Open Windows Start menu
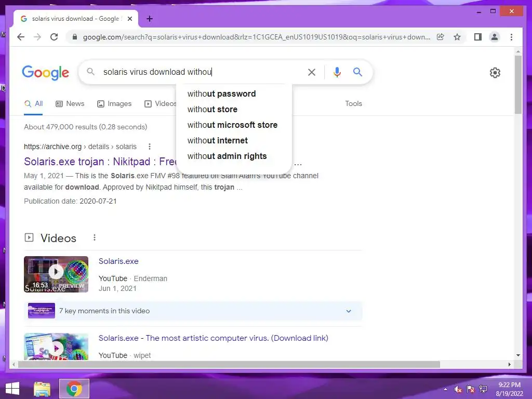This screenshot has width=532, height=399. [12, 389]
